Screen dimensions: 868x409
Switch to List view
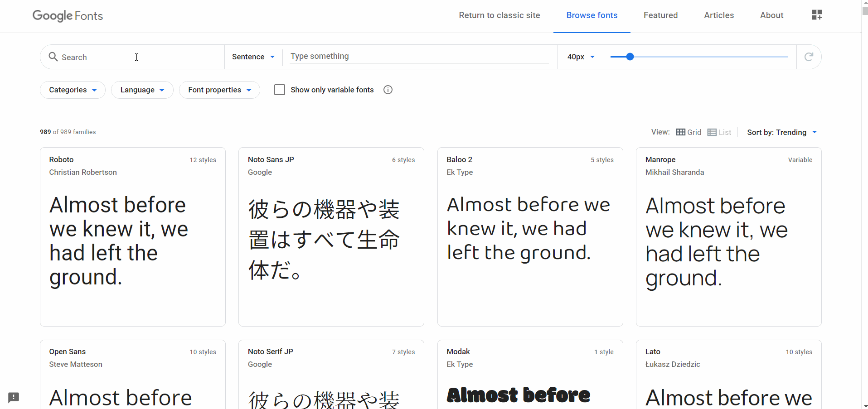coord(719,132)
